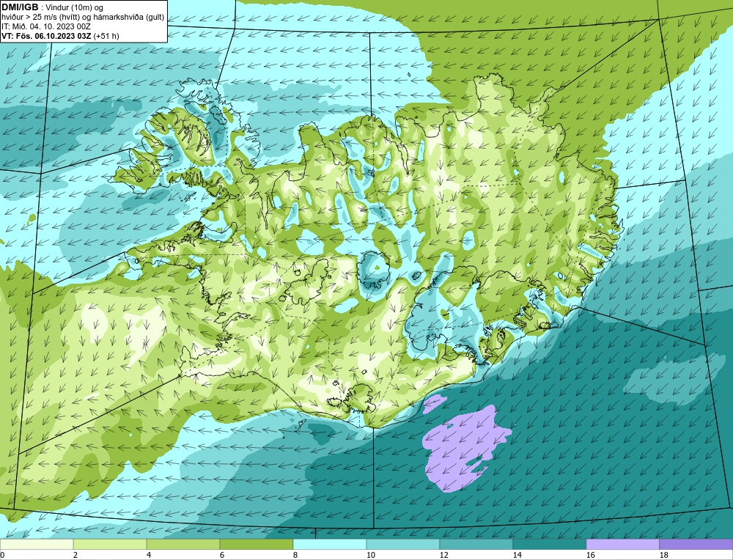Click the 0–2 m/s palest legend swatch
The width and height of the screenshot is (733, 560).
[37, 544]
